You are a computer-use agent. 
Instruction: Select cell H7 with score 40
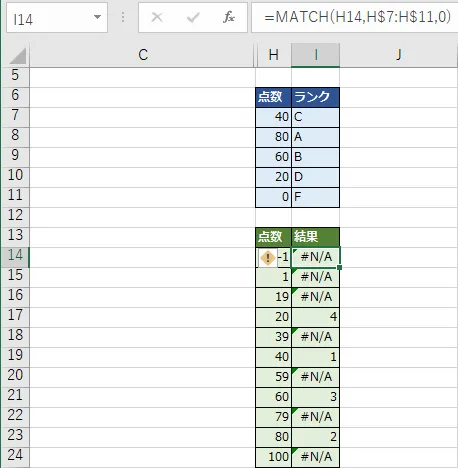click(273, 117)
